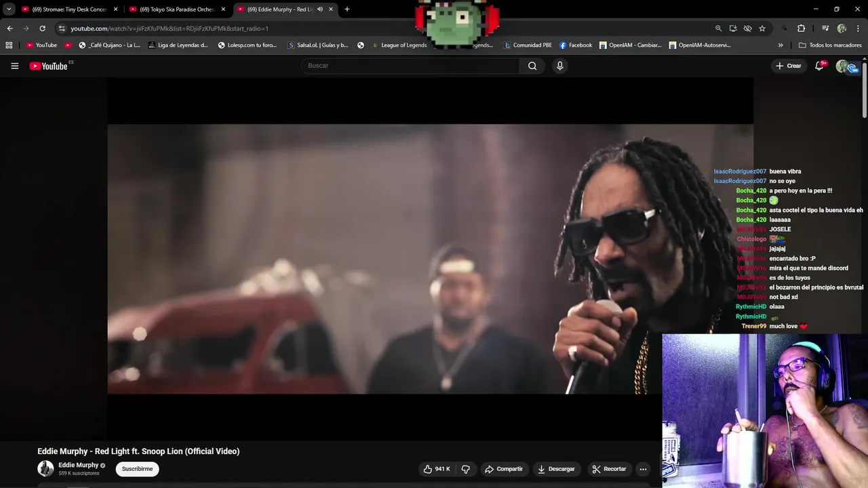Subscribe with the Suscribirme button
The height and width of the screenshot is (488, 868).
click(137, 469)
